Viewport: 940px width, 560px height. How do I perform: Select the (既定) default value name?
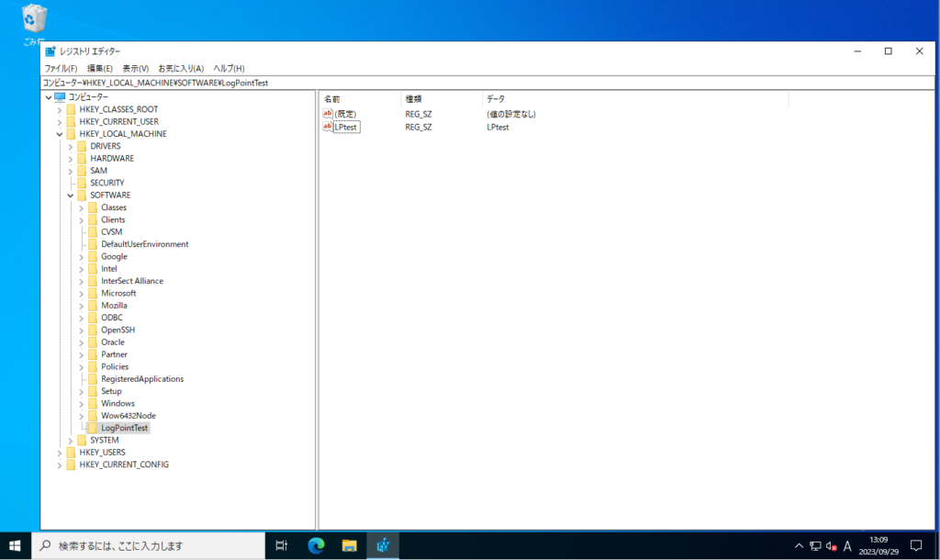click(x=345, y=114)
